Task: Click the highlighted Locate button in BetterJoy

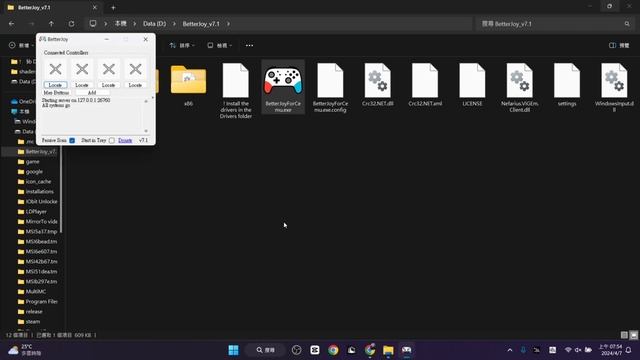Action: pyautogui.click(x=55, y=85)
